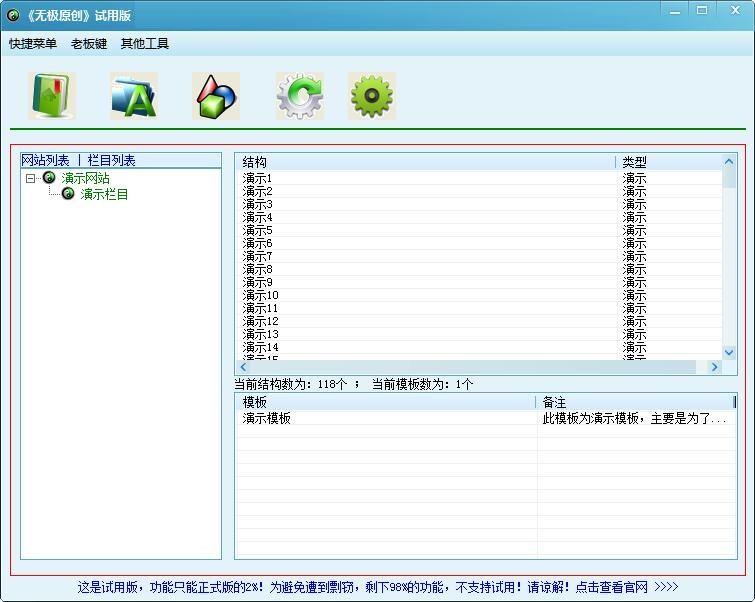Open the 快捷菜单 menu
The width and height of the screenshot is (755, 602).
[x=33, y=44]
